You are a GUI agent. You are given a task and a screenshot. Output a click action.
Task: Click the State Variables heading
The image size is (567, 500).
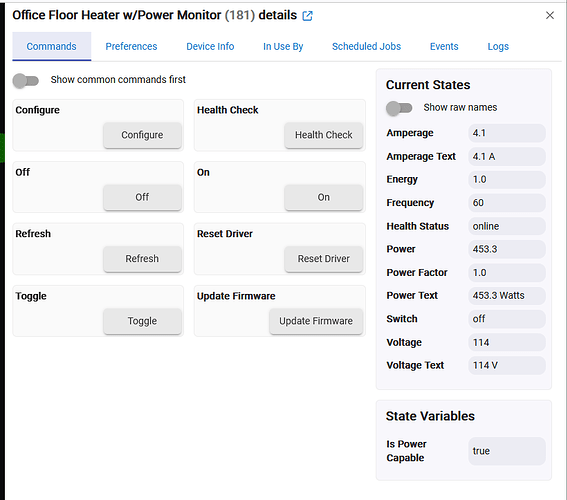pyautogui.click(x=430, y=416)
